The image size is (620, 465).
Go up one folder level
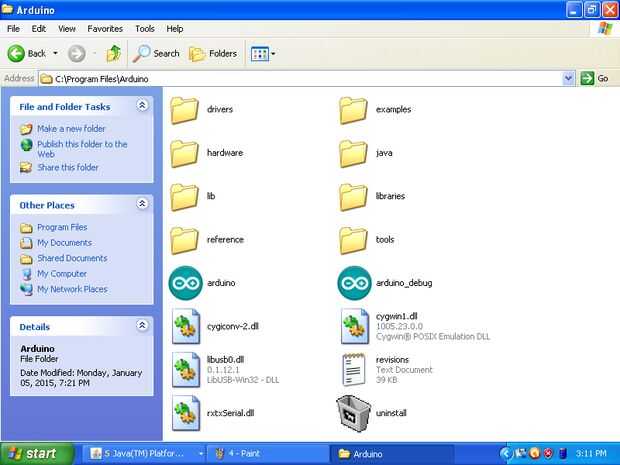coord(113,53)
